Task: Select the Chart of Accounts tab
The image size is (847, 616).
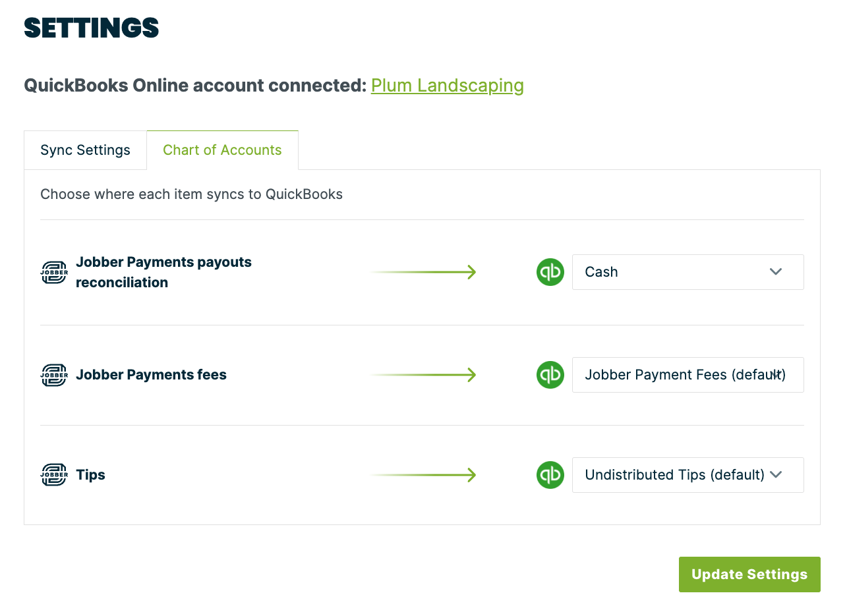Action: [222, 150]
